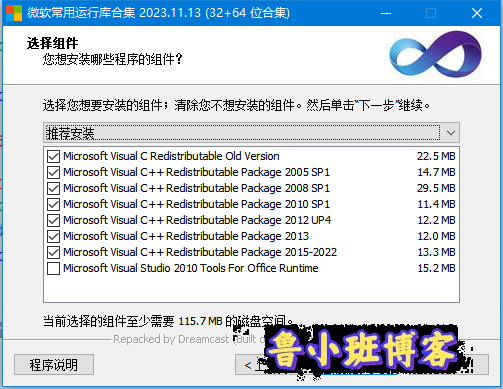Viewport: 503px width, 389px height.
Task: Click the 13.3 MB size value
Action: click(x=436, y=252)
